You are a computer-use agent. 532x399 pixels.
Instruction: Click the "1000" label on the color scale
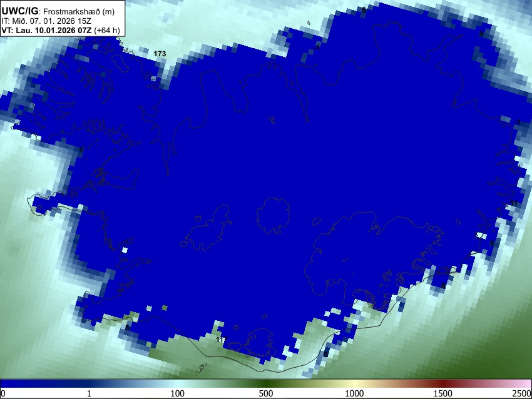[x=354, y=393]
